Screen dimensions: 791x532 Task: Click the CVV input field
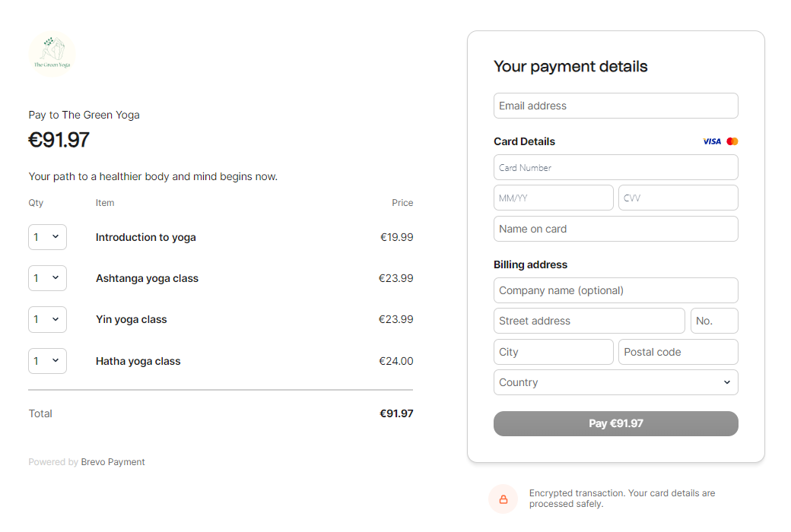678,198
